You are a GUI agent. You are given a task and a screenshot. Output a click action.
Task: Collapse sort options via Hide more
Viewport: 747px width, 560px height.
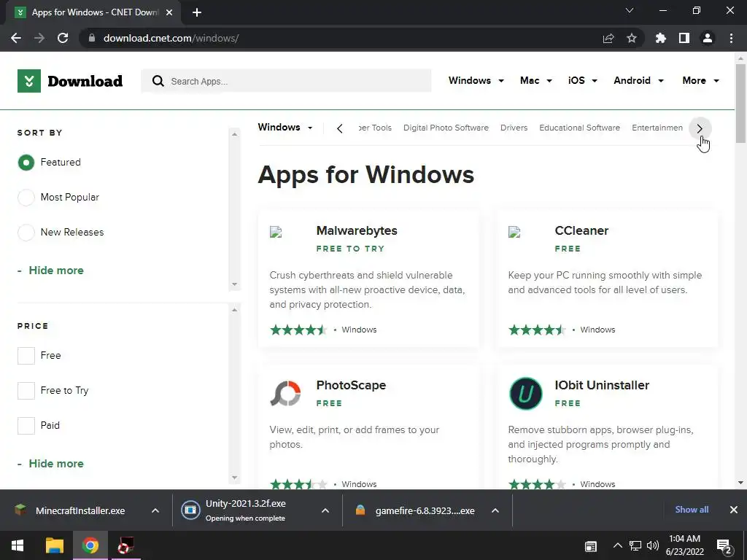point(56,271)
